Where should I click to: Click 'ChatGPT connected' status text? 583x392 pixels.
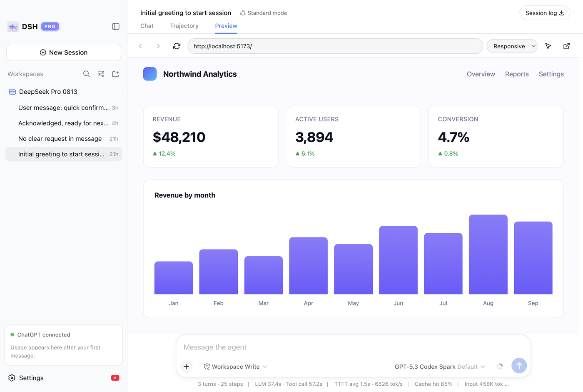click(44, 335)
